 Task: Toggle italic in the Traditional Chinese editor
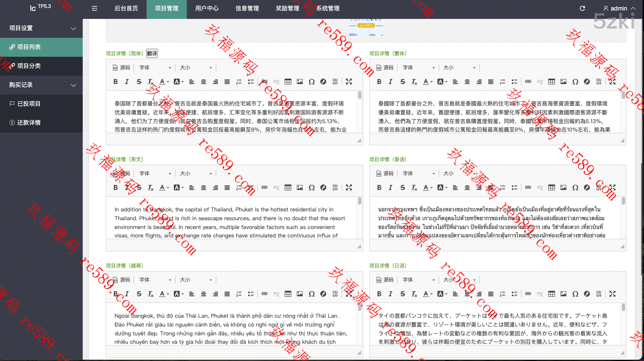point(390,82)
